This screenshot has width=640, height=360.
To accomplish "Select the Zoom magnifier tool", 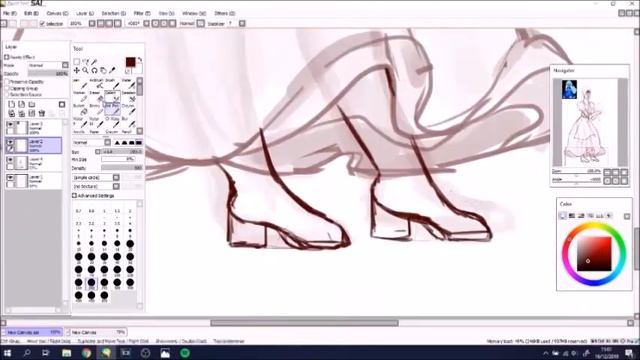I will pos(85,70).
